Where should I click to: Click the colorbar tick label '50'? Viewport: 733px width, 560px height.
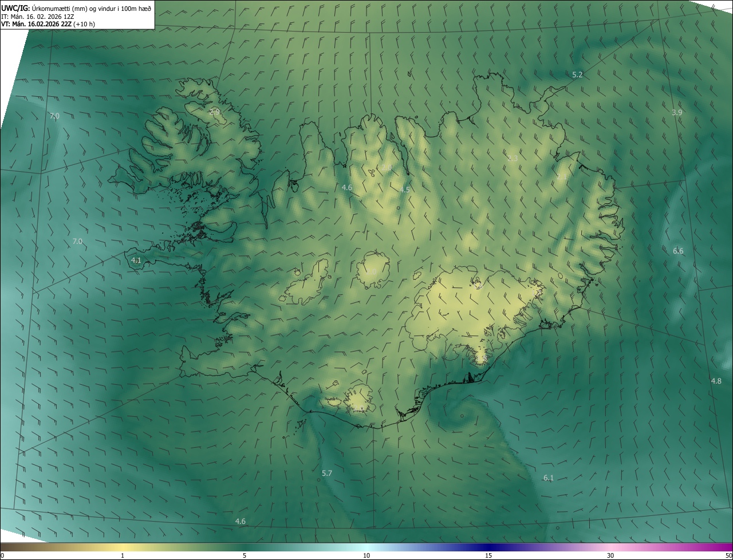(x=728, y=555)
